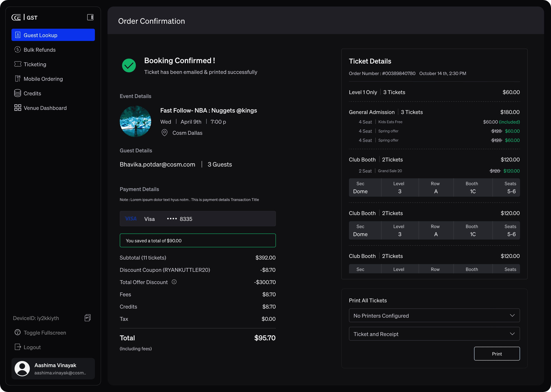
Task: Click the Mobile Ordering utensils icon
Action: pyautogui.click(x=18, y=78)
